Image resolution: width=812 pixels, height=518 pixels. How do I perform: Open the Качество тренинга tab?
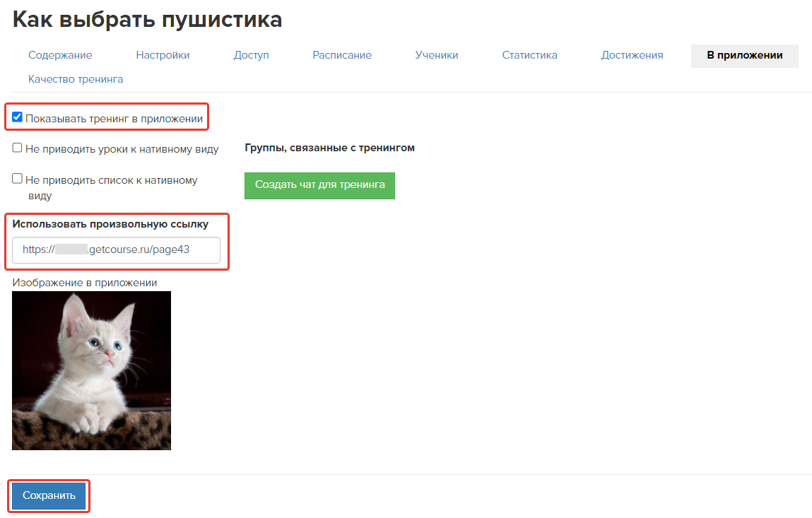pos(76,79)
